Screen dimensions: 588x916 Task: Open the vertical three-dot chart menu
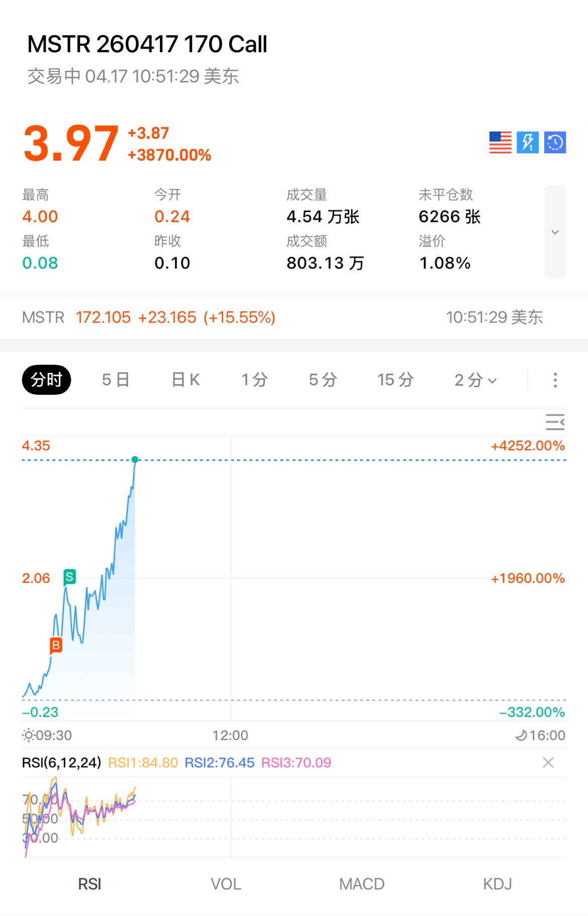(555, 380)
